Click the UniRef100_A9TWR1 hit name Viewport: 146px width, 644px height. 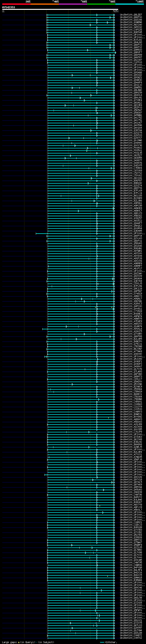(x=131, y=251)
